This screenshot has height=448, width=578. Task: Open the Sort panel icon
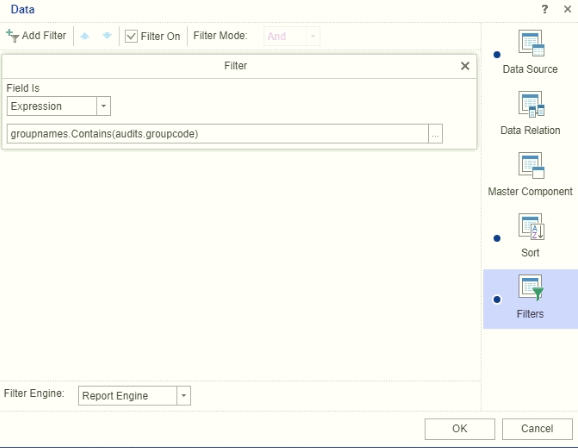[531, 226]
